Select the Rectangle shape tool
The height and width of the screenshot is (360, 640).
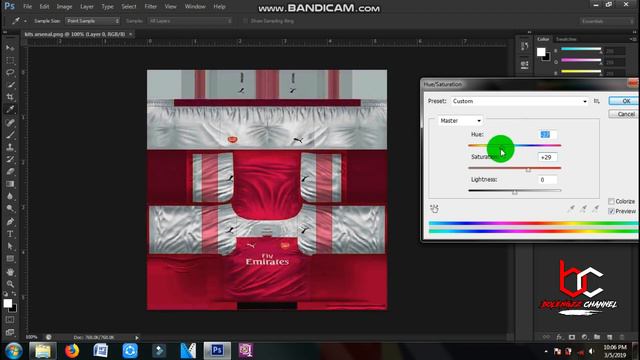[10, 259]
